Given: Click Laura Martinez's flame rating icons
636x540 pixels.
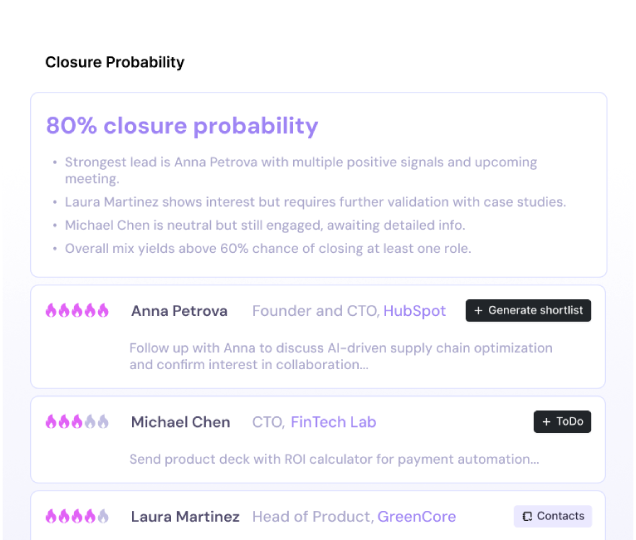Looking at the screenshot, I should coord(77,517).
